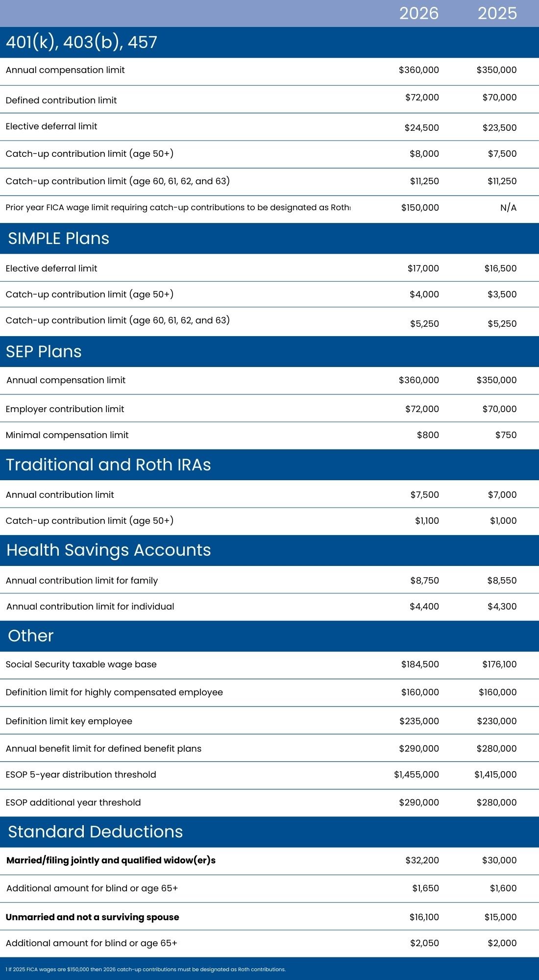Click the Social Security taxable wage base label

point(81,664)
